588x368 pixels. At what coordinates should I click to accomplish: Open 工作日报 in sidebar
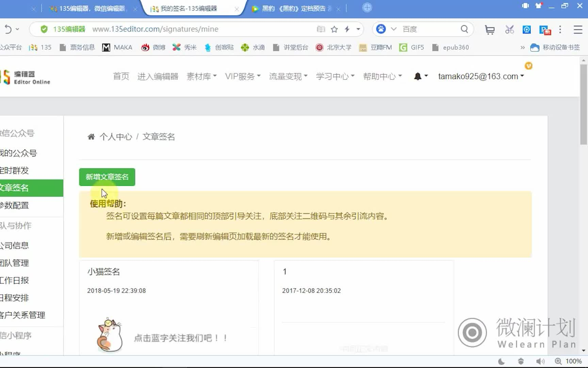14,280
